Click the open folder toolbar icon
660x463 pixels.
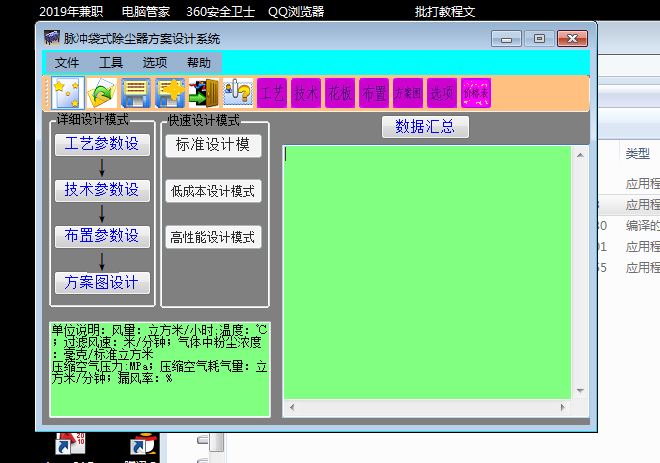102,93
